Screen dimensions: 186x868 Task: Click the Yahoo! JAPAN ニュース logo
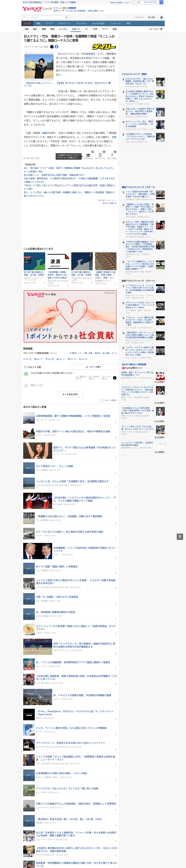(37, 9)
